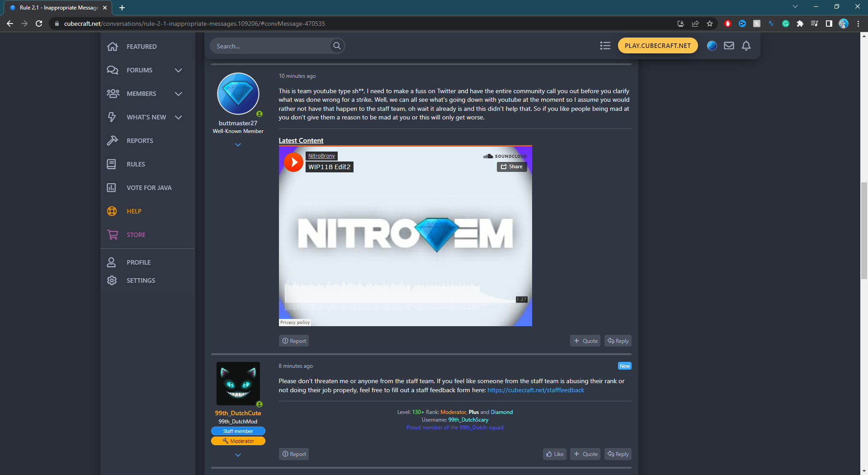Select the Featured menu item

(142, 47)
